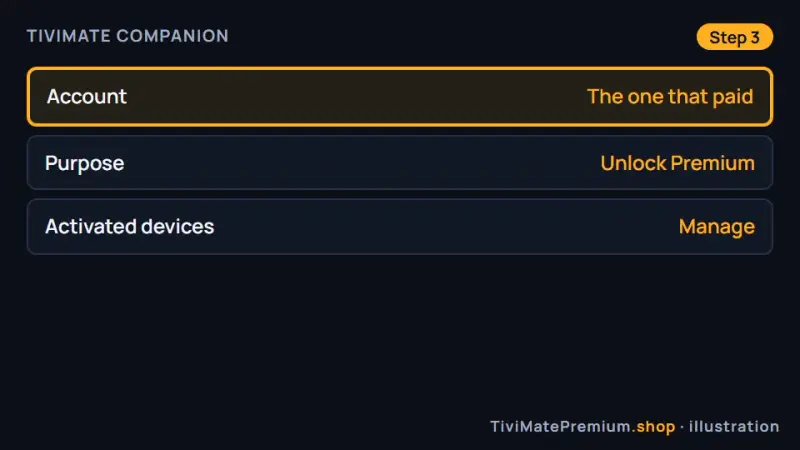
Task: Click the orange .shop text
Action: (x=654, y=426)
